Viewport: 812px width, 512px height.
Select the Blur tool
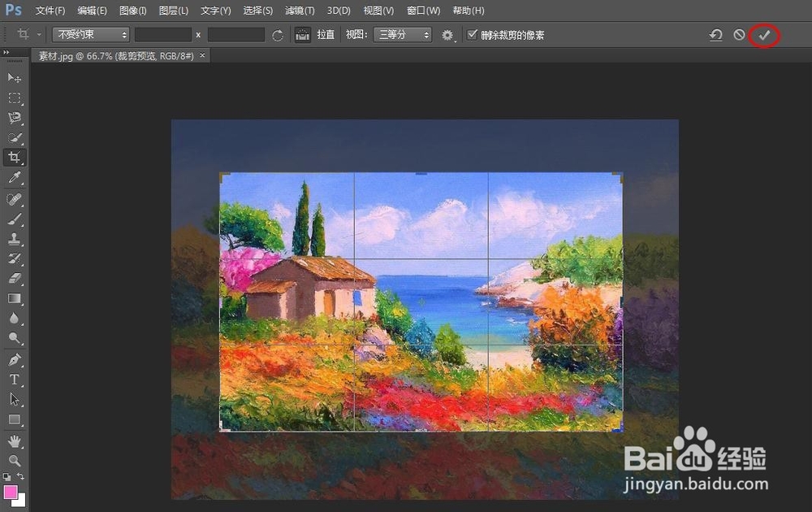(14, 319)
